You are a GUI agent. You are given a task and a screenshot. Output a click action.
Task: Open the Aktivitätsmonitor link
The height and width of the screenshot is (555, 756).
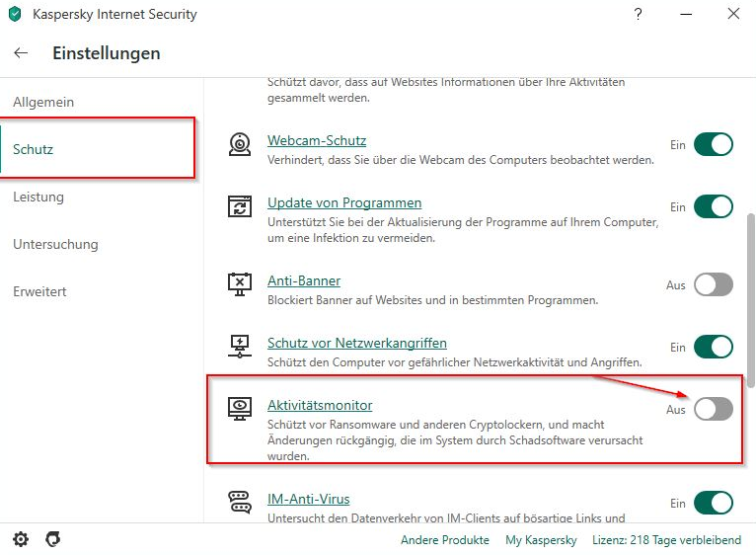(x=320, y=405)
